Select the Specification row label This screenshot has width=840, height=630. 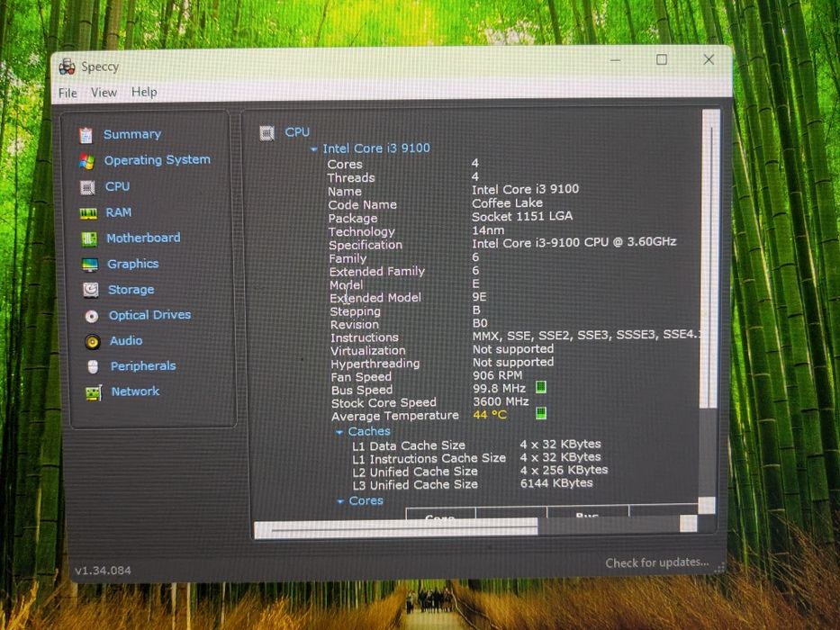[366, 246]
